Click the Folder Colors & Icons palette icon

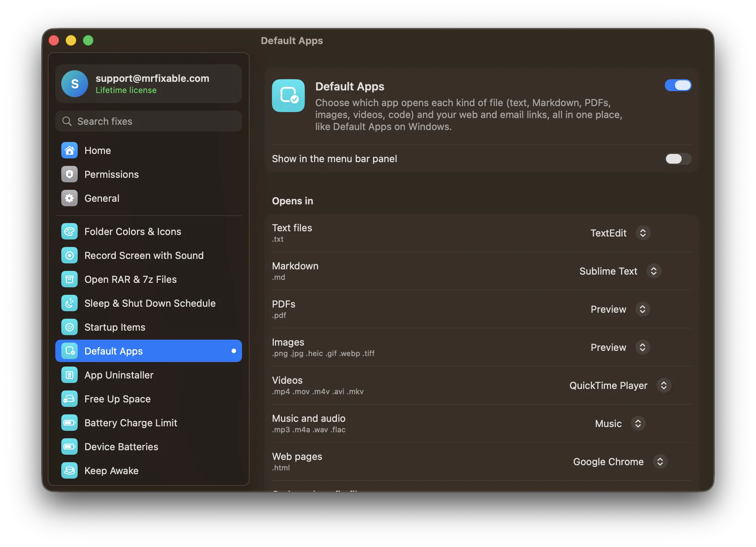(x=69, y=231)
